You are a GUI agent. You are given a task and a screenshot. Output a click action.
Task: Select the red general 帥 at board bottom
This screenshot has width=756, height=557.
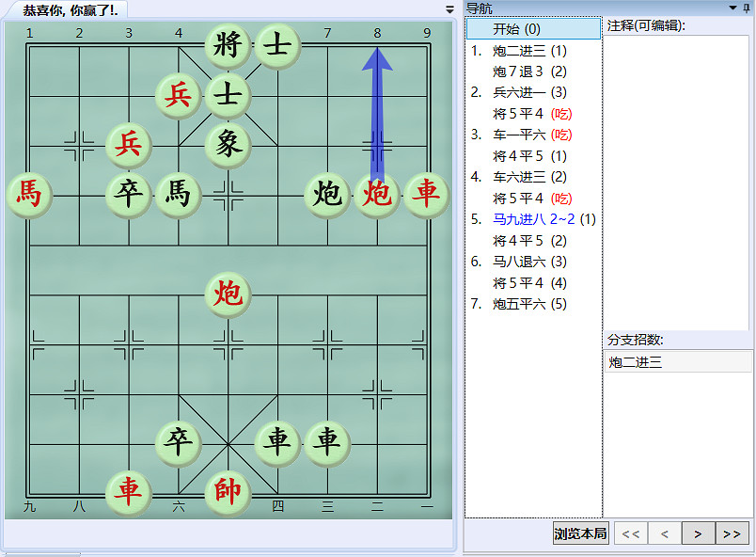(x=227, y=493)
